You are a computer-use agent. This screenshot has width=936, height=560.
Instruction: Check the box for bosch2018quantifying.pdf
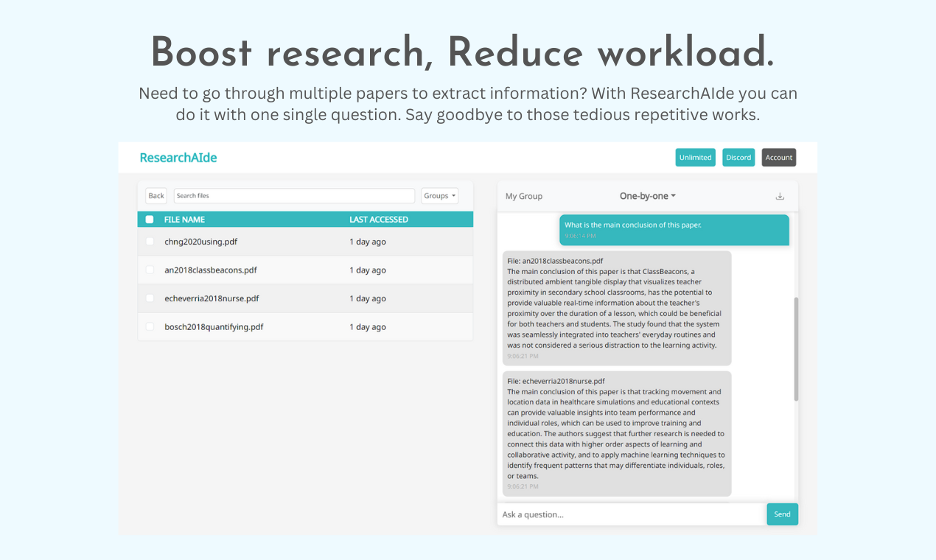click(x=150, y=327)
